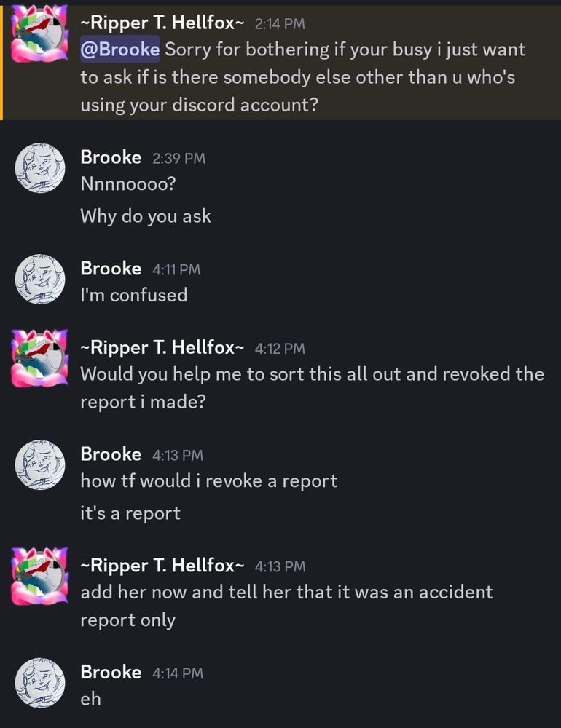Screen dimensions: 561x728
Task: Click the "how tf would i revoke a report" message
Action: click(208, 481)
